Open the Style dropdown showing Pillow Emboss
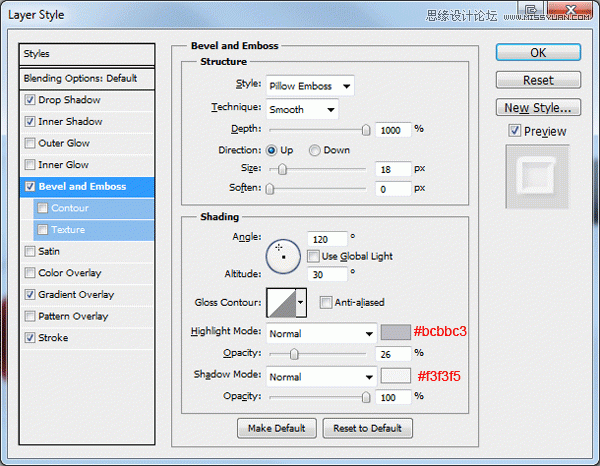Image resolution: width=600 pixels, height=466 pixels. click(310, 86)
